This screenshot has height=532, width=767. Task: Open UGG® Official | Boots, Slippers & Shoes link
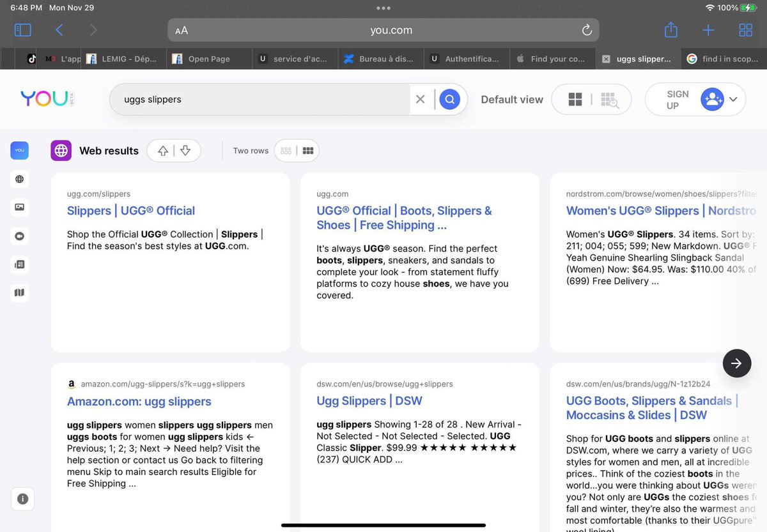[x=404, y=218]
